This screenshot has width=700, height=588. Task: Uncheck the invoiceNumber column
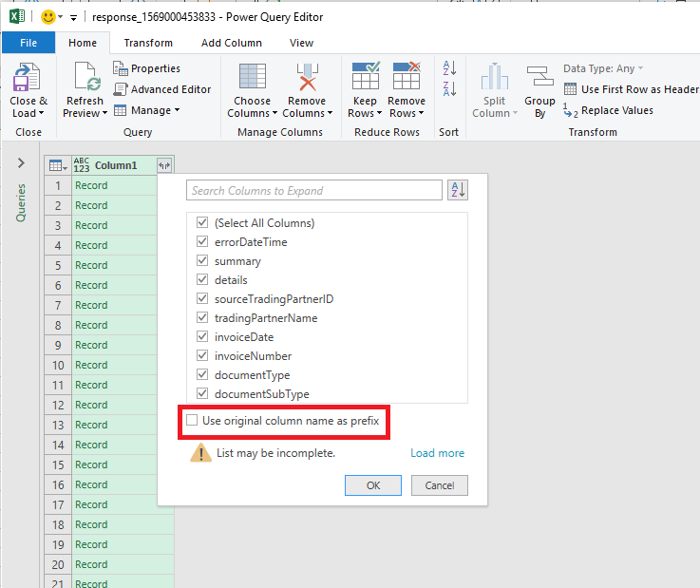pyautogui.click(x=202, y=355)
